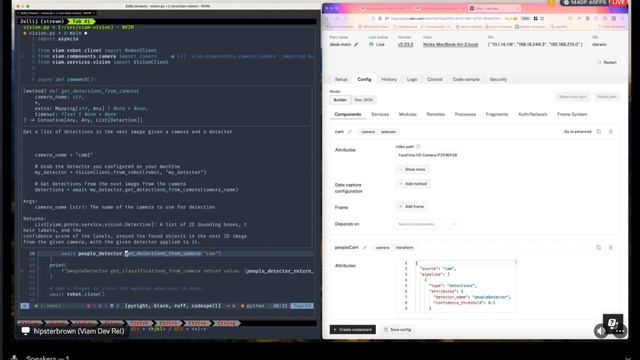Duplicate the peopleCam component with copy icon
Screen dimensions: 640x360
click(x=599, y=247)
